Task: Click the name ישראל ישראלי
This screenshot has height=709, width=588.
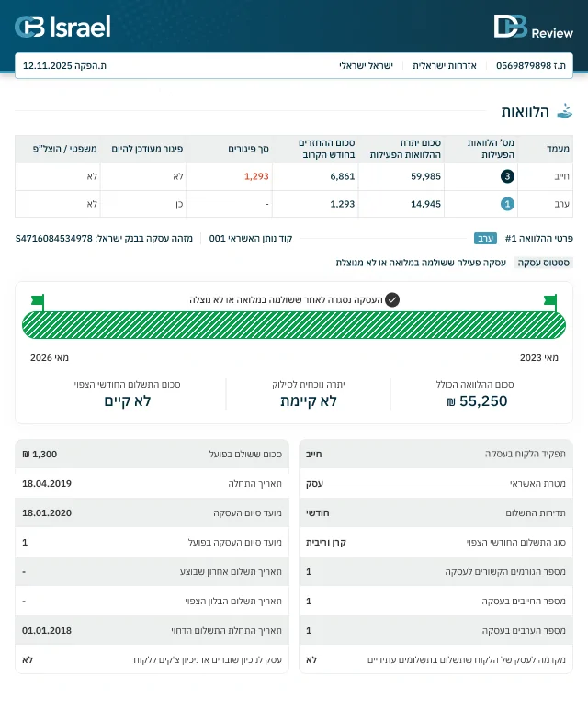Action: point(366,65)
